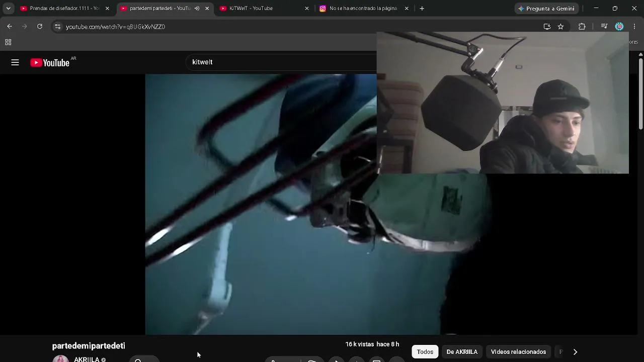The image size is (644, 362).
Task: Open the YouTube guide hamburger menu
Action: (x=15, y=62)
